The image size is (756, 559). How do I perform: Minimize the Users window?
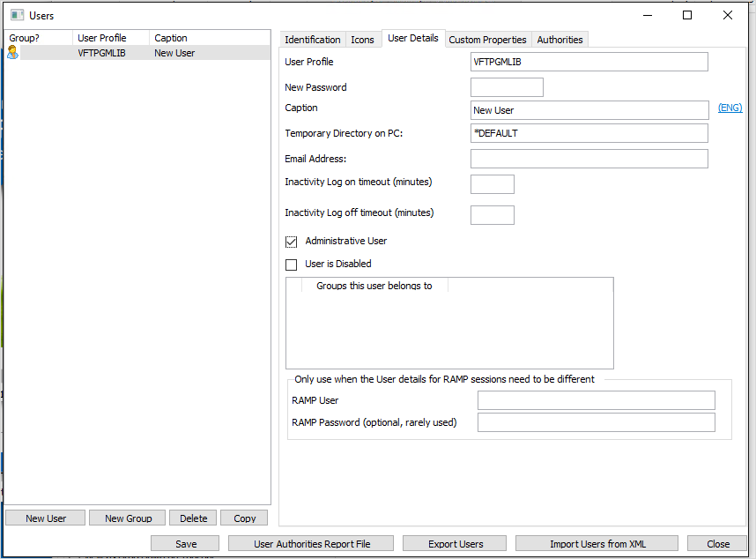click(648, 16)
